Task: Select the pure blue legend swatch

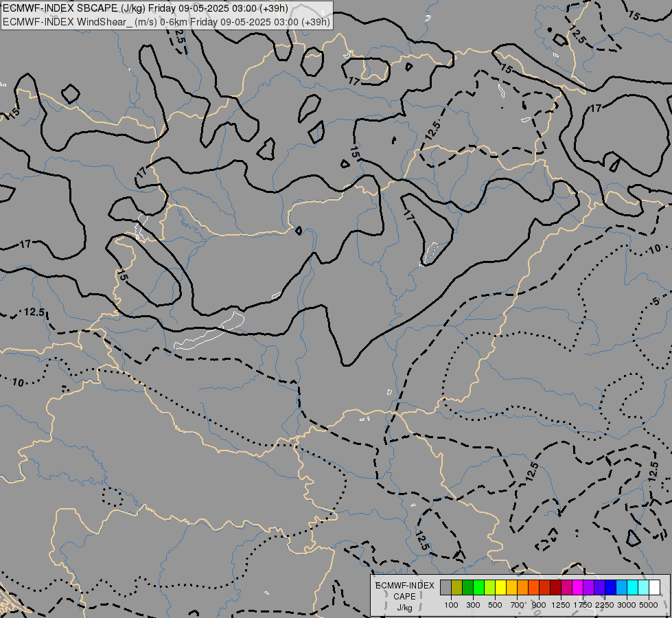Action: [610, 587]
